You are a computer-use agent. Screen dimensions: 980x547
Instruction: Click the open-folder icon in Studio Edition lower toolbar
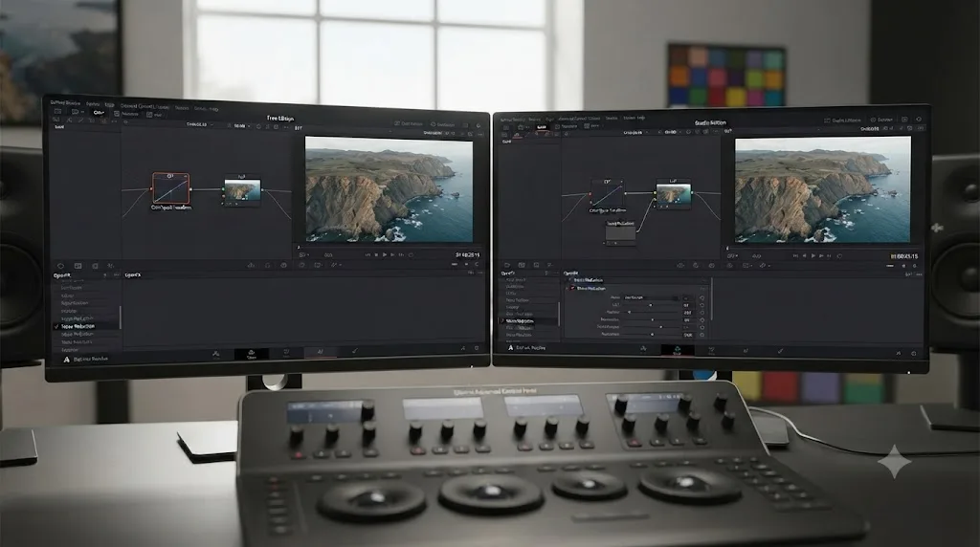(x=507, y=265)
